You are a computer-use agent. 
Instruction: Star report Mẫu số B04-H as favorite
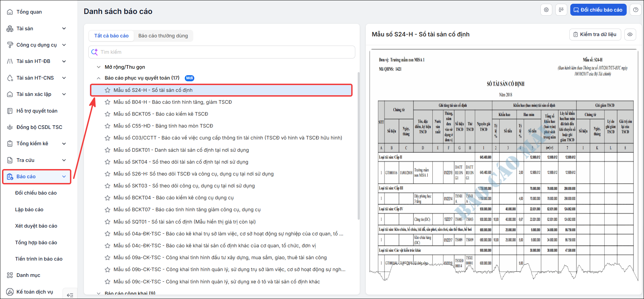[107, 102]
